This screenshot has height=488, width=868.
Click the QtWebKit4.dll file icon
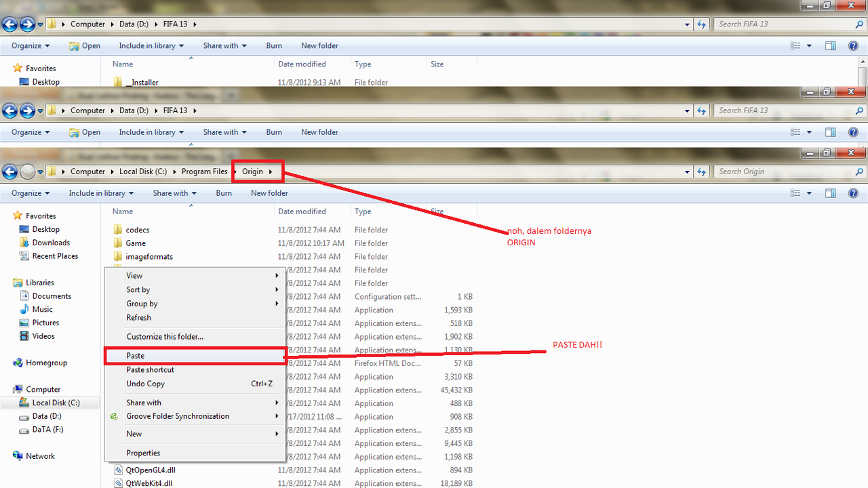(x=117, y=483)
